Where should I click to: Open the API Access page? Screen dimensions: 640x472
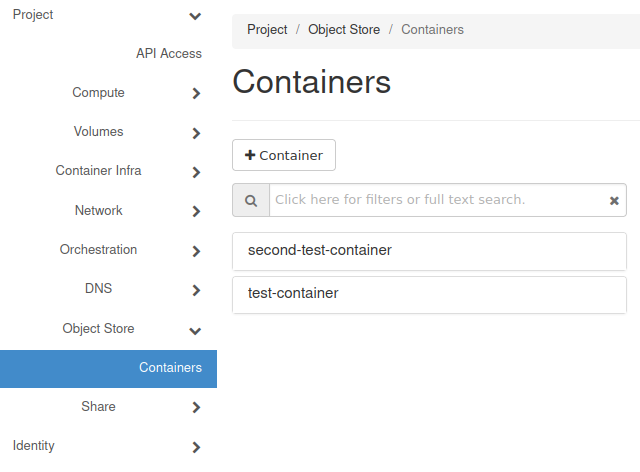click(x=168, y=54)
